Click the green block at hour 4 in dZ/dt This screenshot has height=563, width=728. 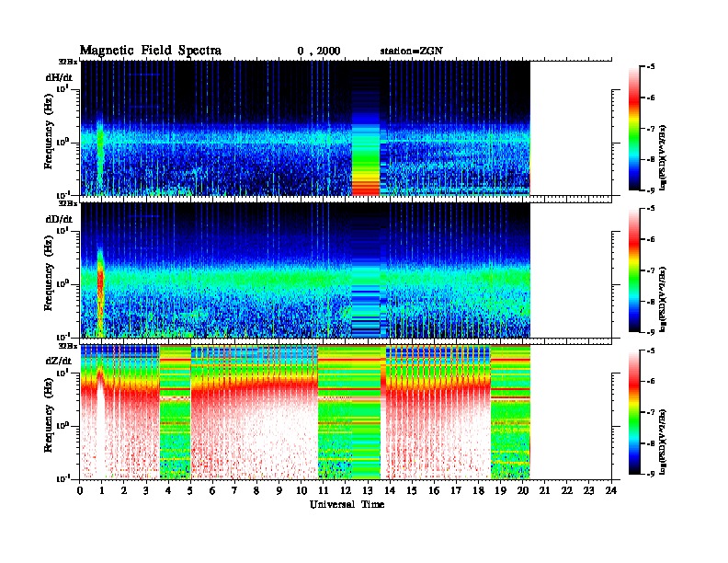(175, 412)
